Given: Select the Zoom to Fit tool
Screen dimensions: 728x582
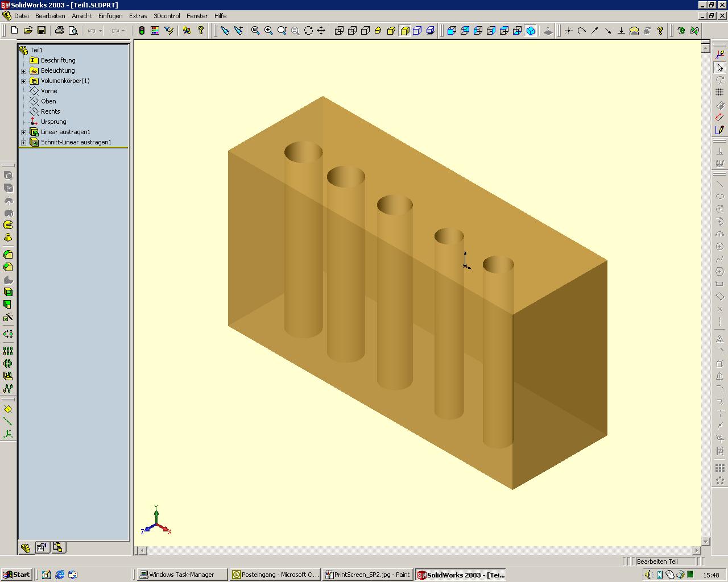Looking at the screenshot, I should point(255,31).
